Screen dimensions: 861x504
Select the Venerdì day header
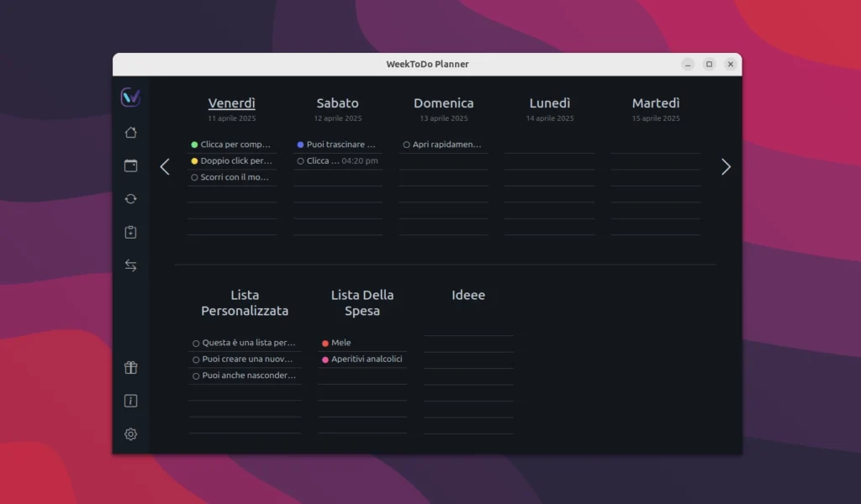(x=231, y=103)
